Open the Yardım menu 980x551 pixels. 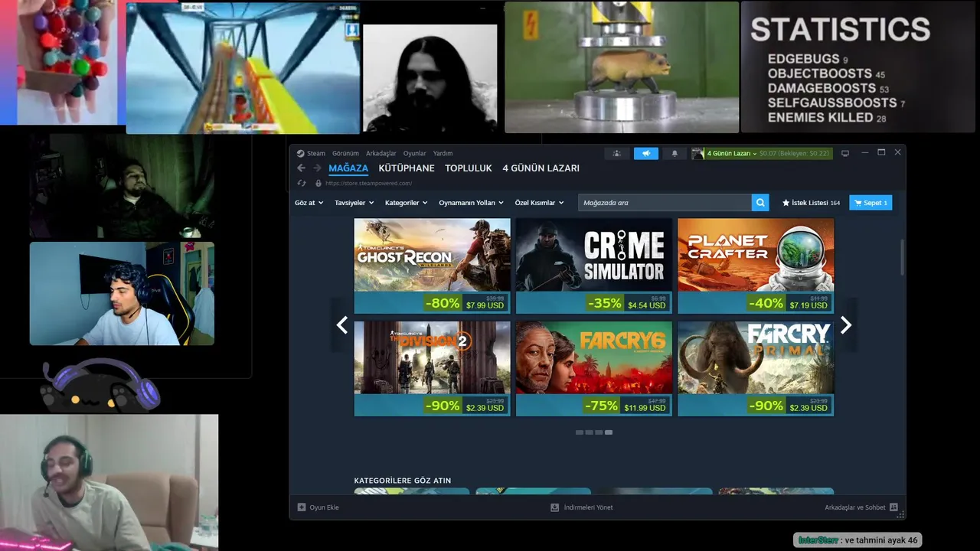point(443,153)
